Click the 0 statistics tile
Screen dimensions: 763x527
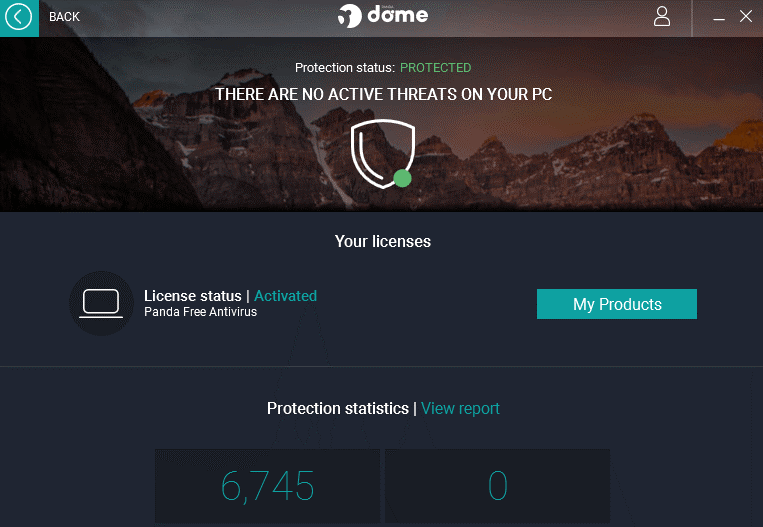coord(497,486)
